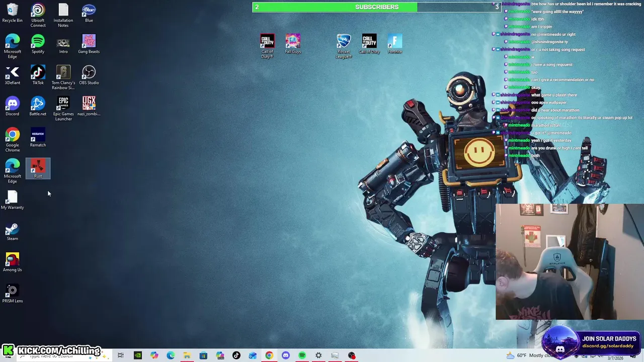This screenshot has height=362, width=644.
Task: Open Google Chrome desktop shortcut
Action: (13, 140)
